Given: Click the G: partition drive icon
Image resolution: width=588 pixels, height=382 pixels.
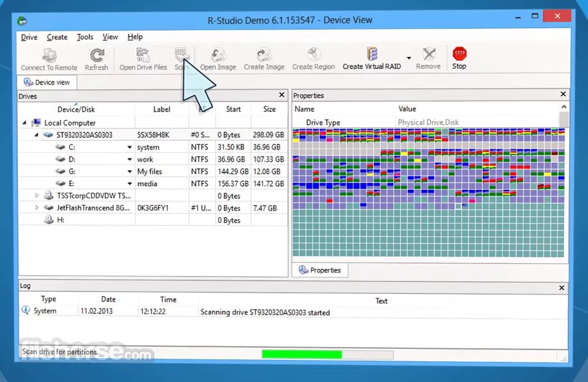Looking at the screenshot, I should 61,171.
